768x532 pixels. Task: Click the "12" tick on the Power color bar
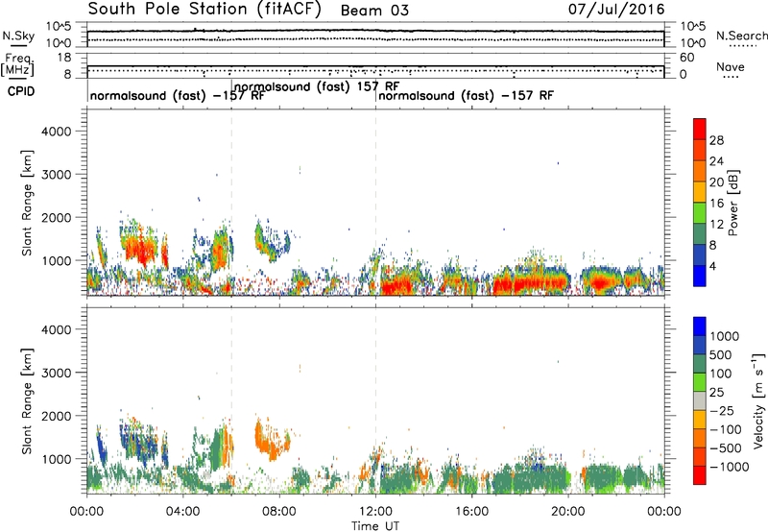(716, 225)
